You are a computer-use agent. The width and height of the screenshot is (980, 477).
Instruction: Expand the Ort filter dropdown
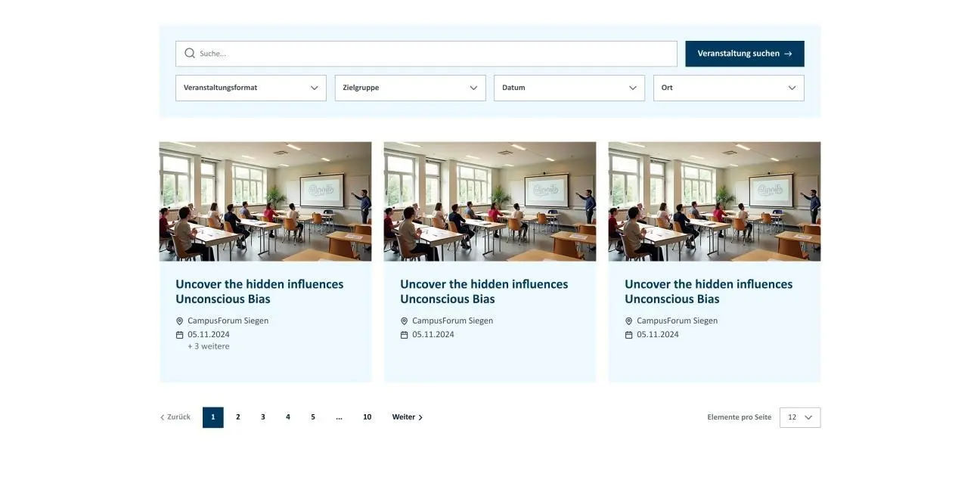(728, 88)
